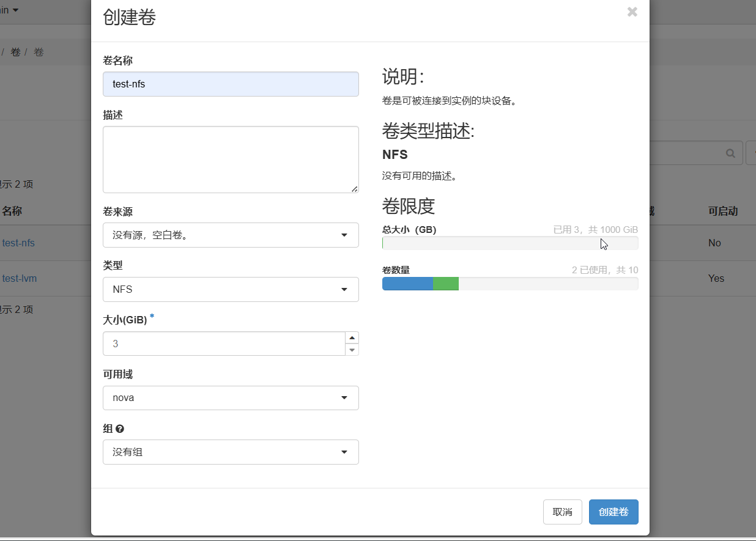Screen dimensions: 756x541
Task: Click the search magnifier icon in background page
Action: (x=730, y=153)
